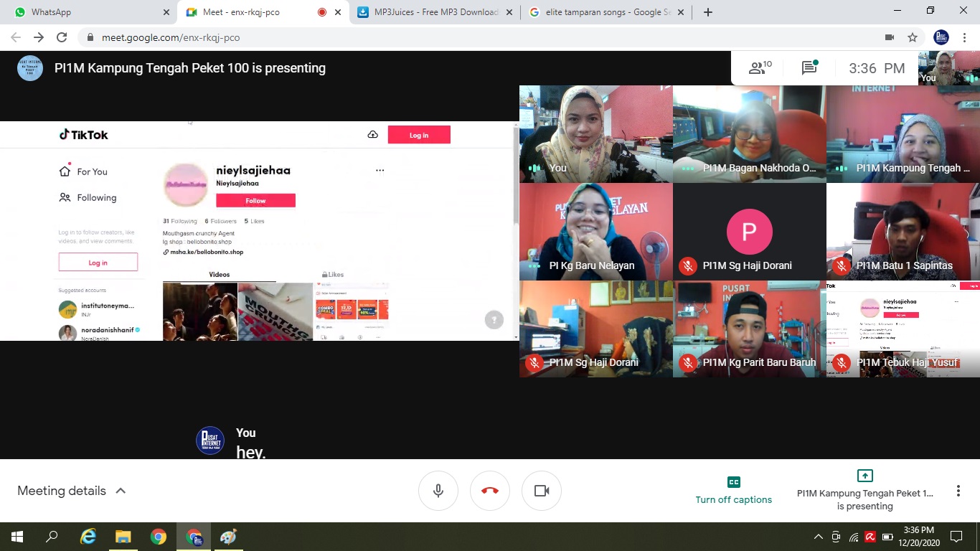Open the meeting chat icon
Viewport: 980px width, 551px height.
(x=809, y=68)
